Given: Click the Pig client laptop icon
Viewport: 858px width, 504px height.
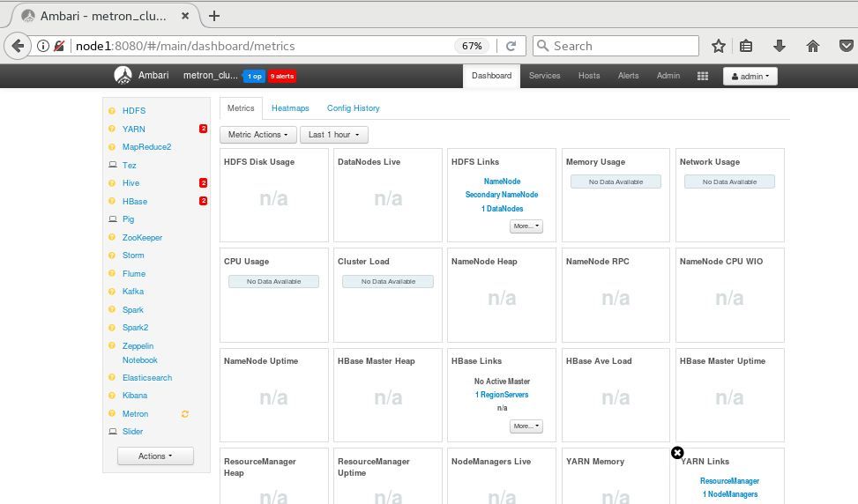Looking at the screenshot, I should tap(113, 219).
